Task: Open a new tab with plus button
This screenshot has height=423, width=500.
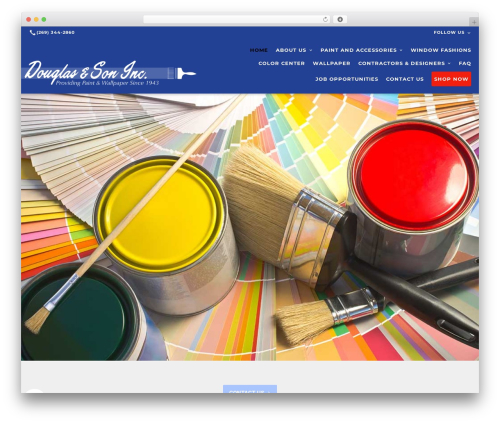Action: click(474, 22)
